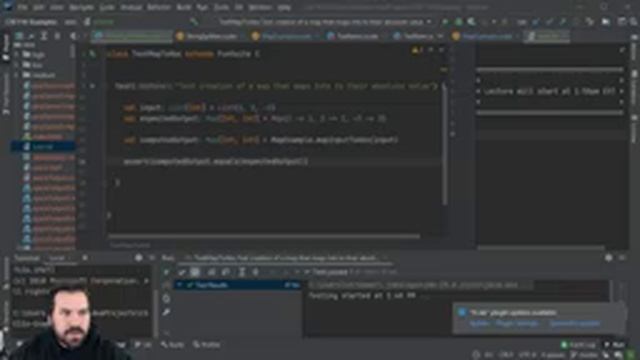Click the wrench icon in Run side toolbar
The image size is (640, 360).
click(x=167, y=312)
